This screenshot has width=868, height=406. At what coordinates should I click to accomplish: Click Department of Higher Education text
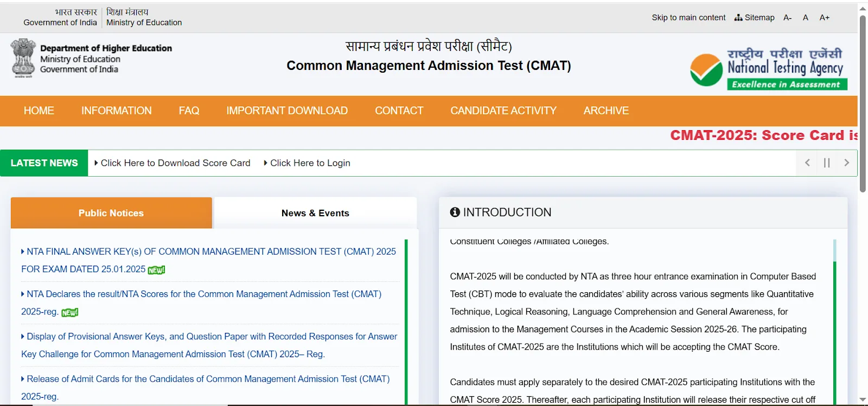[106, 48]
